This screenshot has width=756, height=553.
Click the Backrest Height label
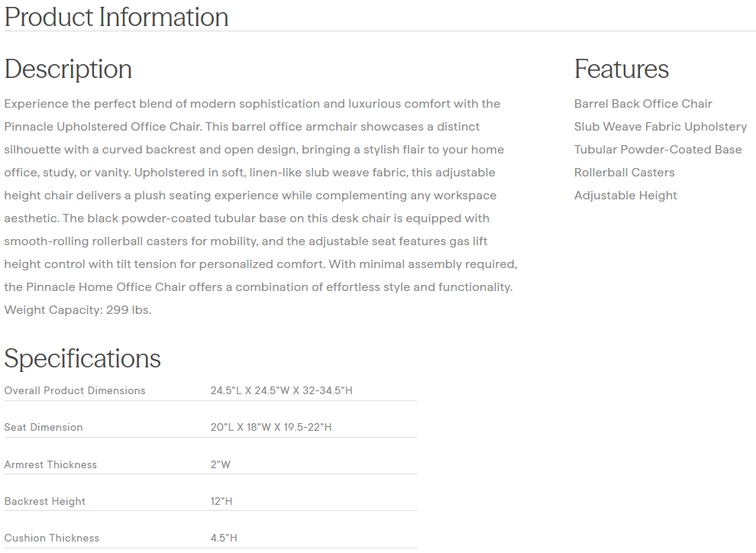pos(45,502)
